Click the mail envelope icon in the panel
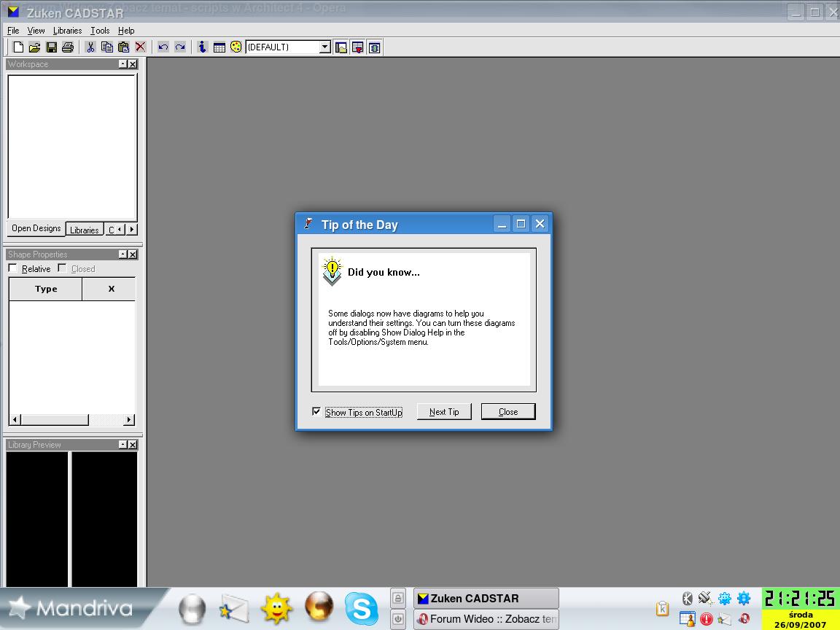Screen dimensions: 840x630 (234, 609)
